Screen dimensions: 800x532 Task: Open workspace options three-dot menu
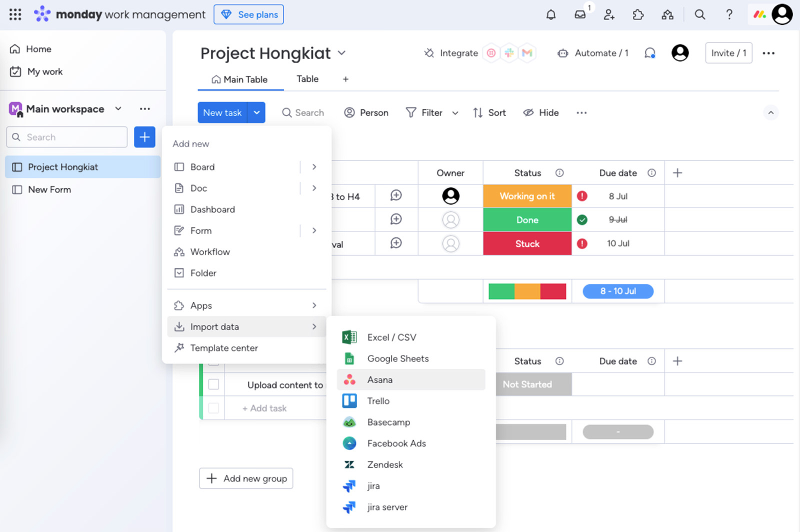tap(145, 109)
